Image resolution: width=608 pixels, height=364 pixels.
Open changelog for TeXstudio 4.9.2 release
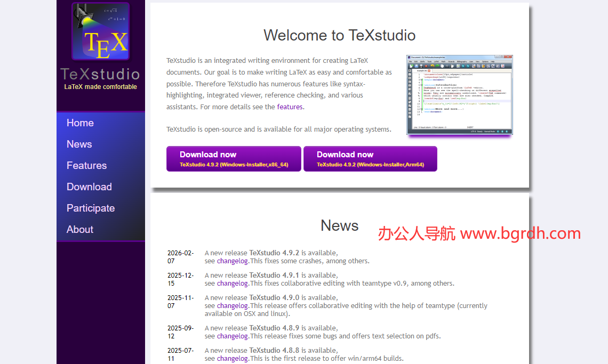click(232, 261)
